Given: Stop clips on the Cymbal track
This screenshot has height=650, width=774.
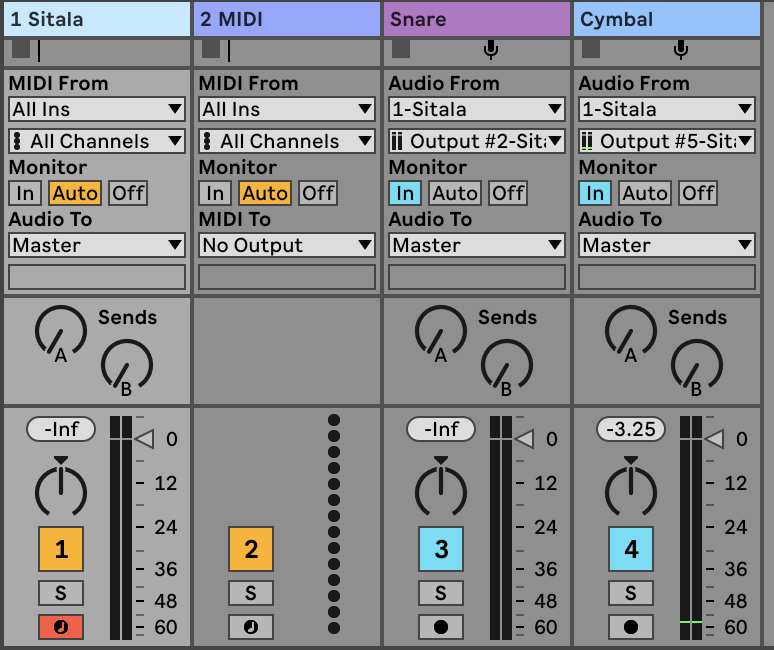Looking at the screenshot, I should pyautogui.click(x=591, y=49).
